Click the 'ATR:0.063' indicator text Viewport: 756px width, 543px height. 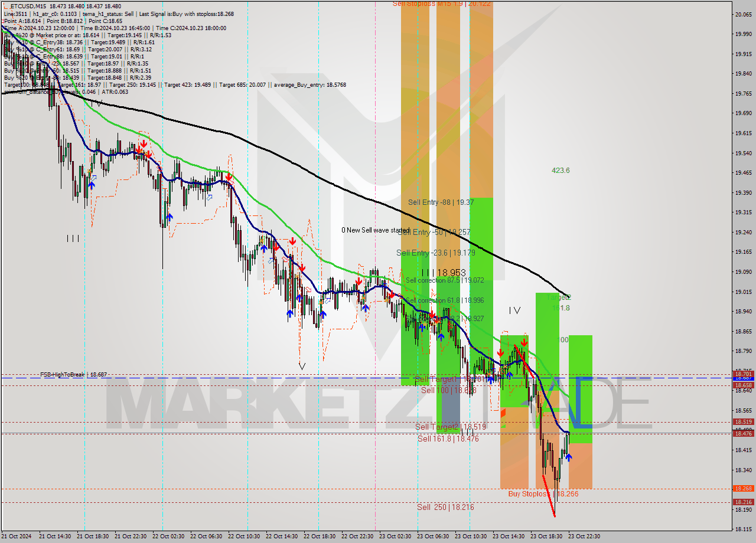point(114,92)
